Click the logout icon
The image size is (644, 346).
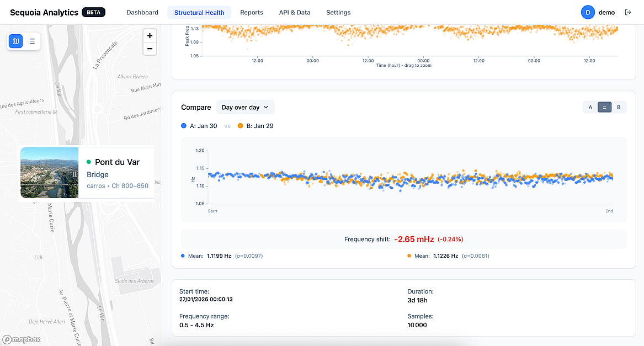628,12
